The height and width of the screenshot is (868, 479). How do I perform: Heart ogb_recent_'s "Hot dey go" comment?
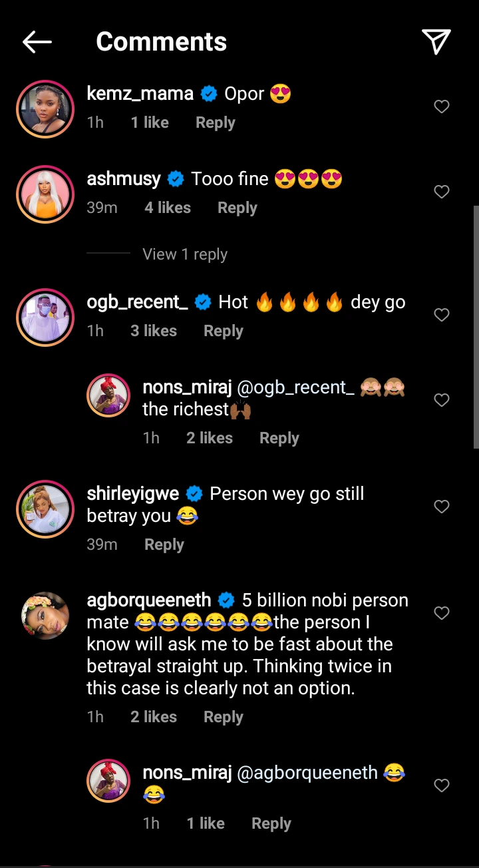coord(442,315)
